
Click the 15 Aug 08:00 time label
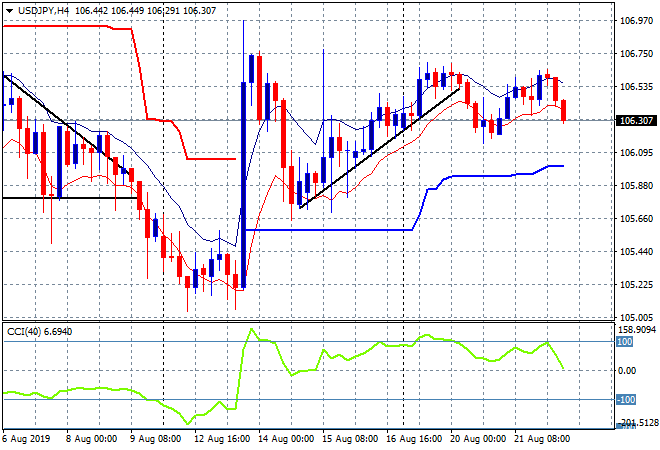coord(350,439)
